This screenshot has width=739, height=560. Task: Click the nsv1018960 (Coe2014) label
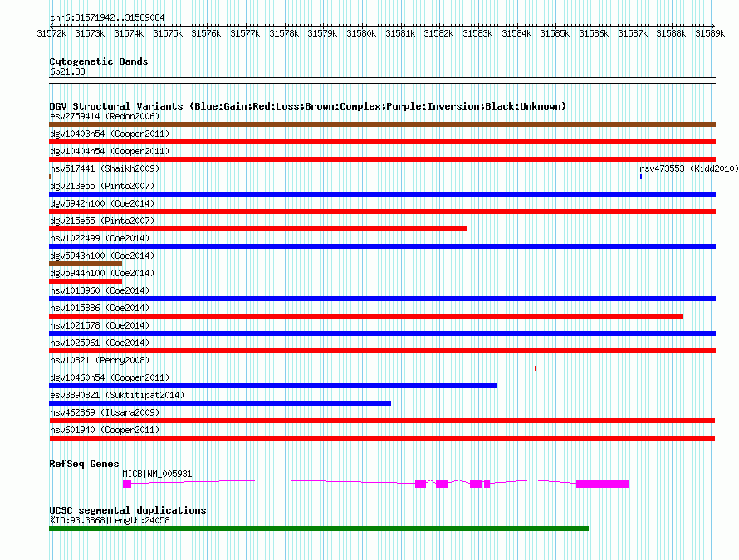[100, 290]
